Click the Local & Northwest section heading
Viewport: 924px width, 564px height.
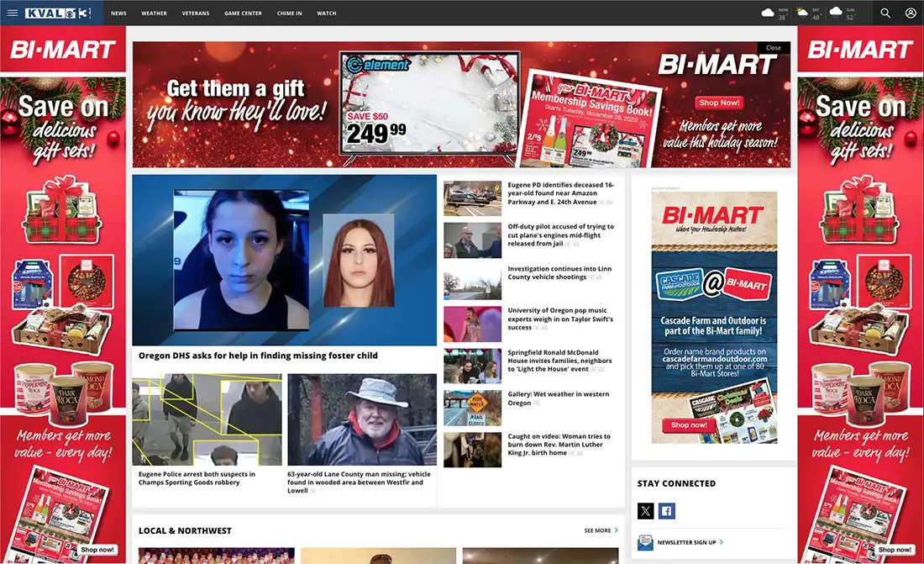click(185, 530)
